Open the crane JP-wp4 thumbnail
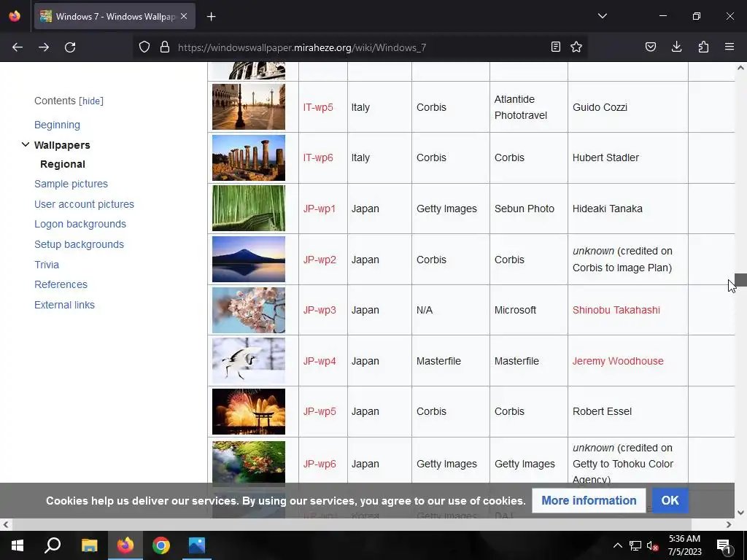Screen dimensions: 747x560 pyautogui.click(x=249, y=360)
